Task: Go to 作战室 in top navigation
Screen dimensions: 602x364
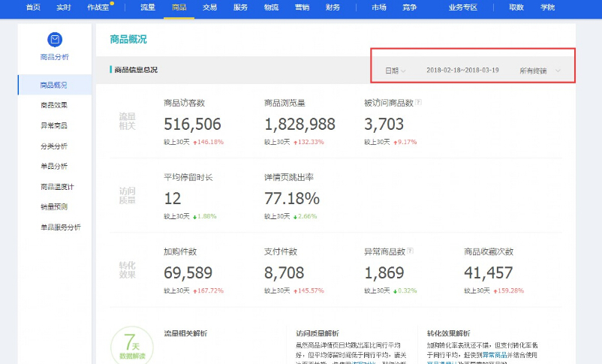Action: (x=98, y=7)
